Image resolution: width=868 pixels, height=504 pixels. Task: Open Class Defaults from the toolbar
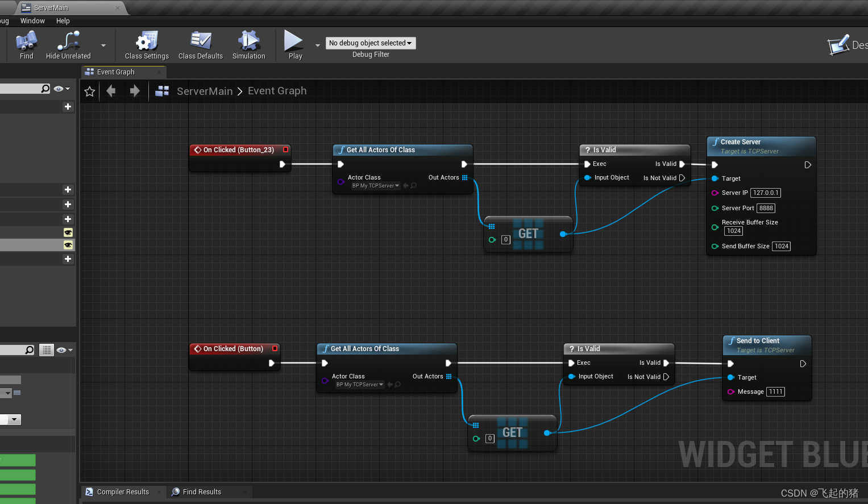pyautogui.click(x=200, y=45)
